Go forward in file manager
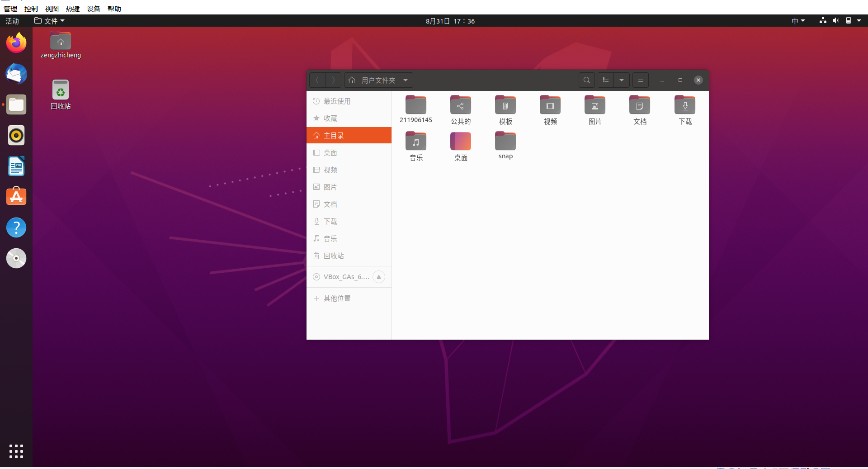Screen dimensions: 868x469 334,80
